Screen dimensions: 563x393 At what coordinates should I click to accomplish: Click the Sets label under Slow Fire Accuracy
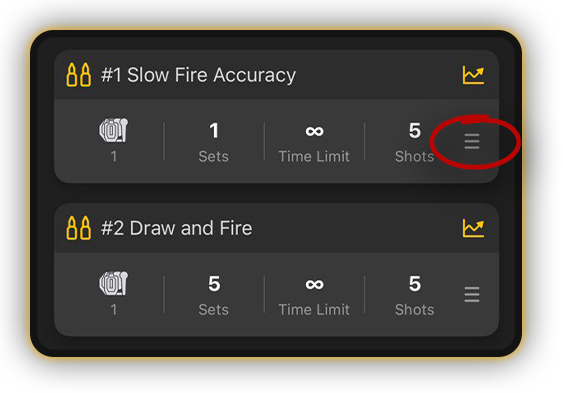pyautogui.click(x=214, y=156)
